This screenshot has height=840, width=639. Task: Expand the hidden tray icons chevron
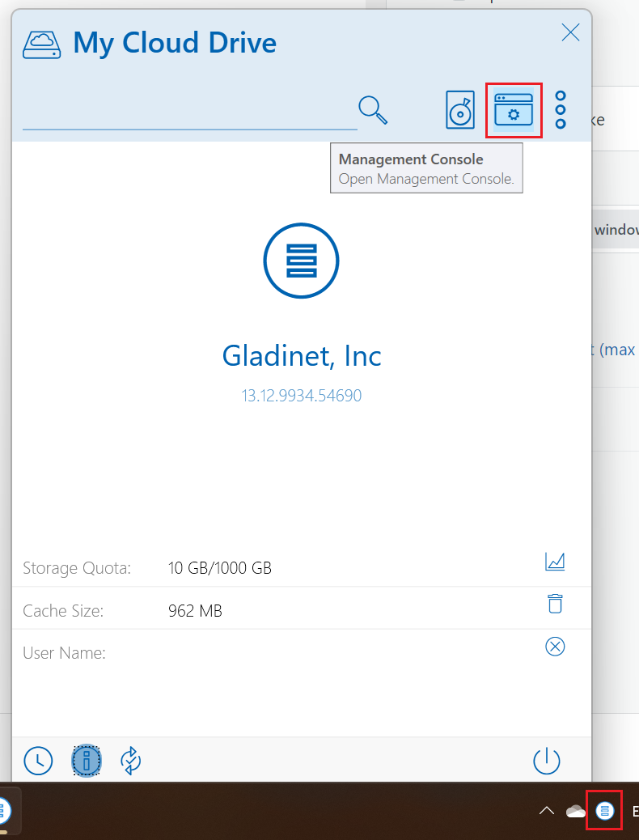click(x=546, y=811)
